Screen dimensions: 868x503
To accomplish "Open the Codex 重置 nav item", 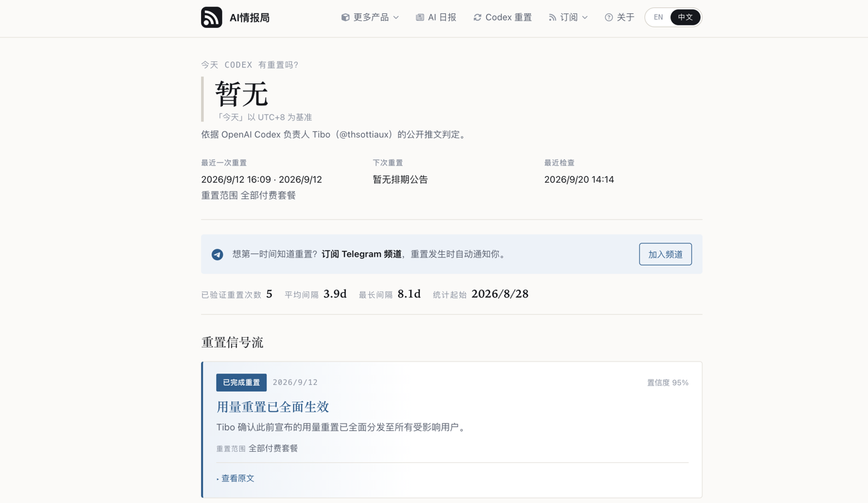I will point(503,17).
